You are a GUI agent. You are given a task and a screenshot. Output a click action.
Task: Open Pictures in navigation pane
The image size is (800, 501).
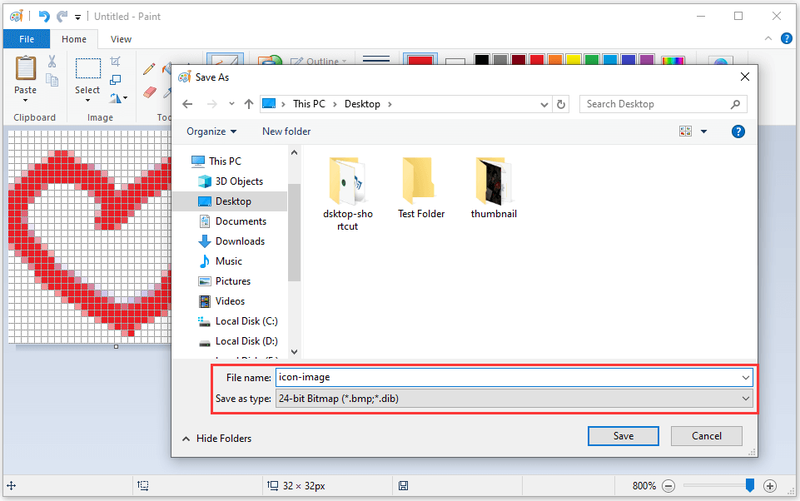click(233, 281)
